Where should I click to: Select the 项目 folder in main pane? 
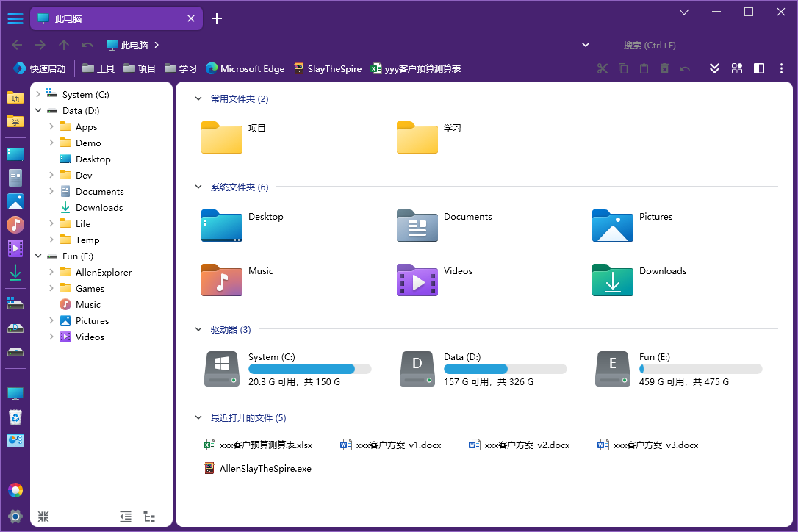coord(234,137)
